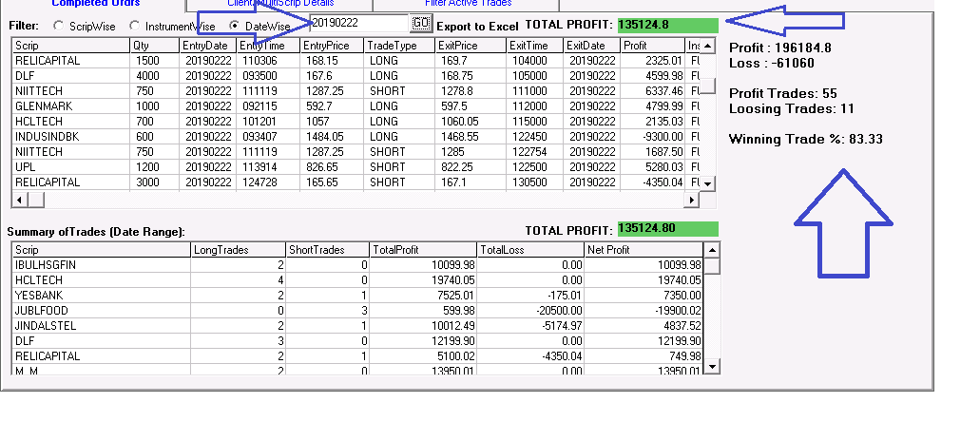Click the date field containing 20190222
Image resolution: width=980 pixels, height=441 pixels.
[x=359, y=23]
